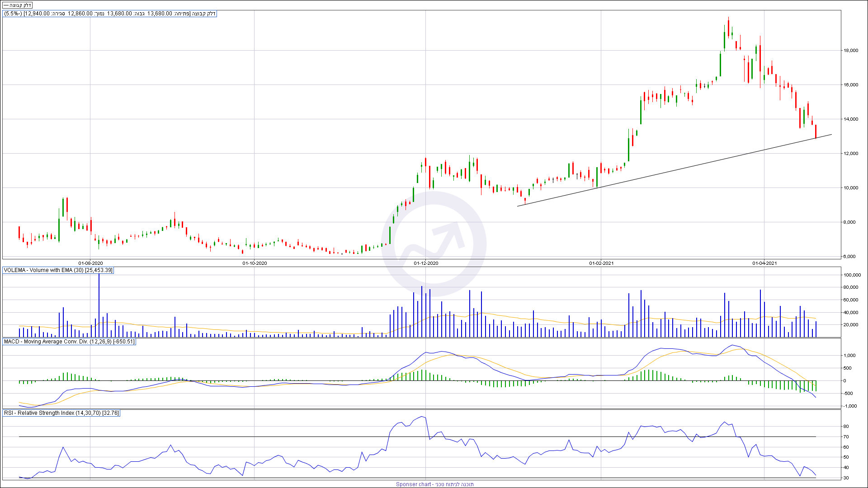This screenshot has width=868, height=488.
Task: Click the Sponser watermark arrow logo
Action: click(434, 244)
